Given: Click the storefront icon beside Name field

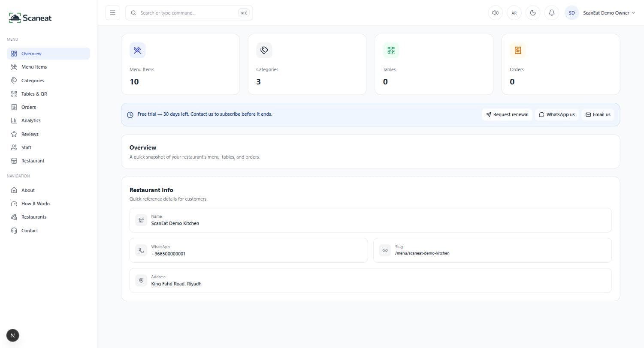Looking at the screenshot, I should (x=141, y=220).
